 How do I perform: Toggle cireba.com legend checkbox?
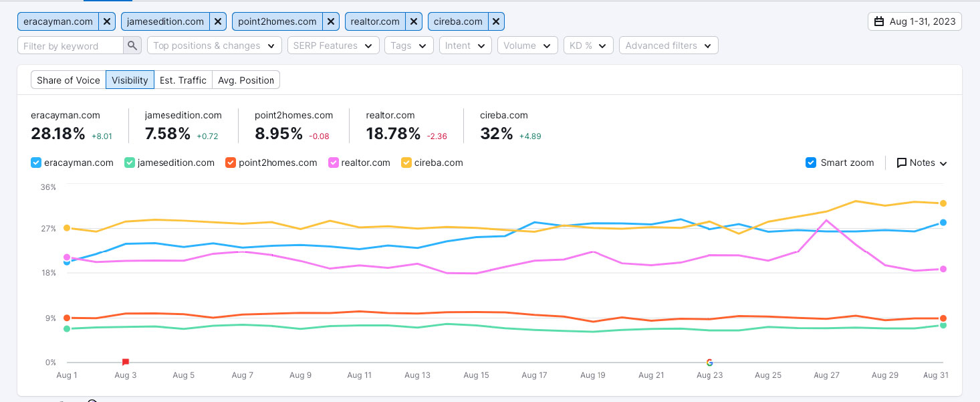(x=406, y=163)
